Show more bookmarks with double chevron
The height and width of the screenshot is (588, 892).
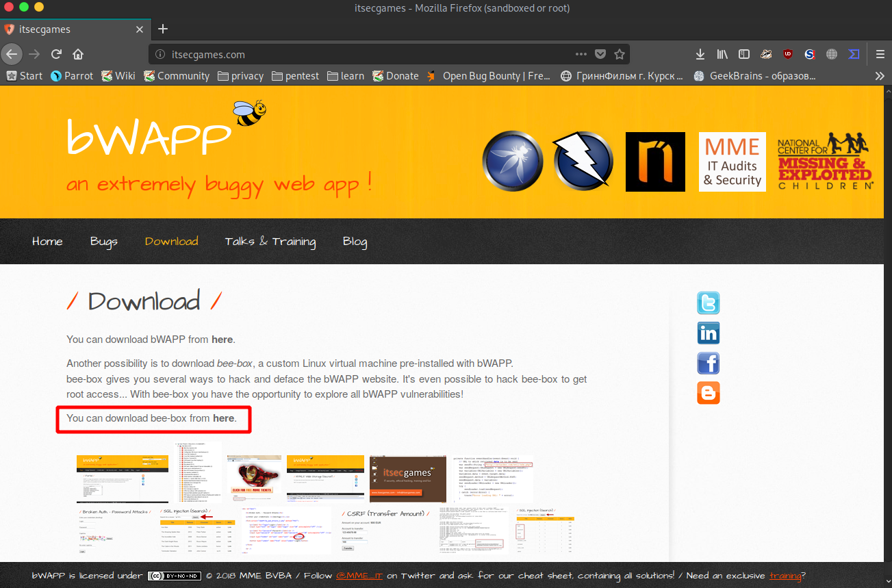click(880, 76)
